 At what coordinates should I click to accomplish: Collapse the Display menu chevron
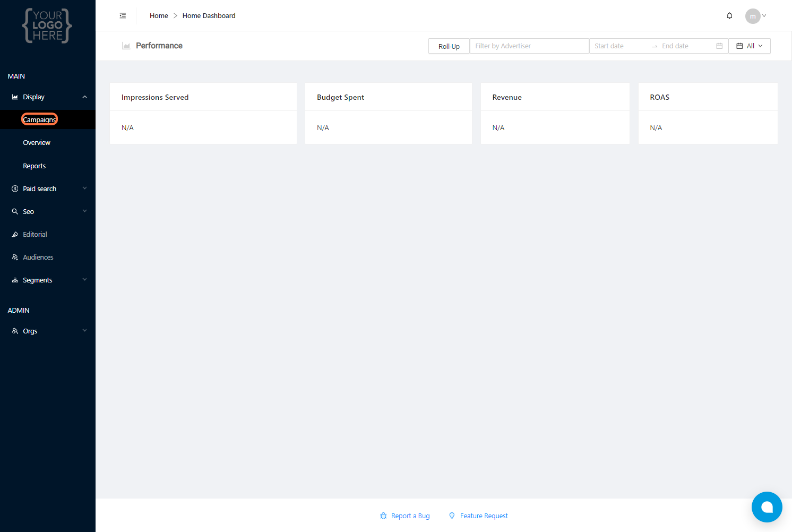pyautogui.click(x=84, y=97)
